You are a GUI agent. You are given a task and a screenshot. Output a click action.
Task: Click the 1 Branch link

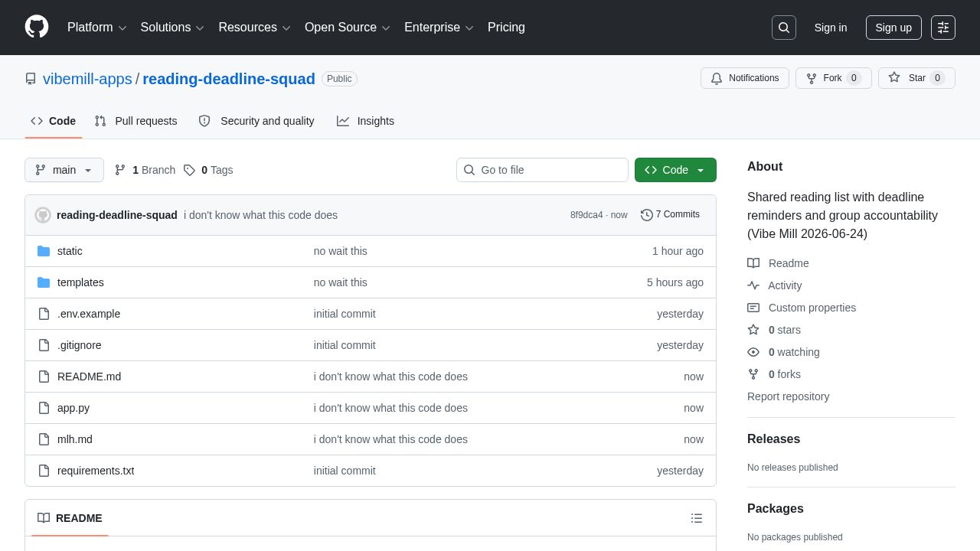click(145, 170)
